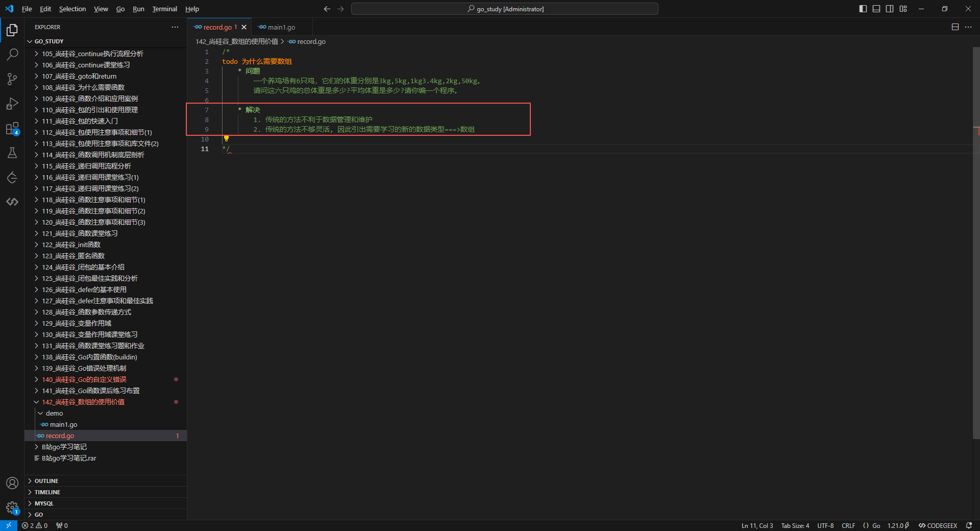Change the CRLF end of line sequence

coord(848,525)
